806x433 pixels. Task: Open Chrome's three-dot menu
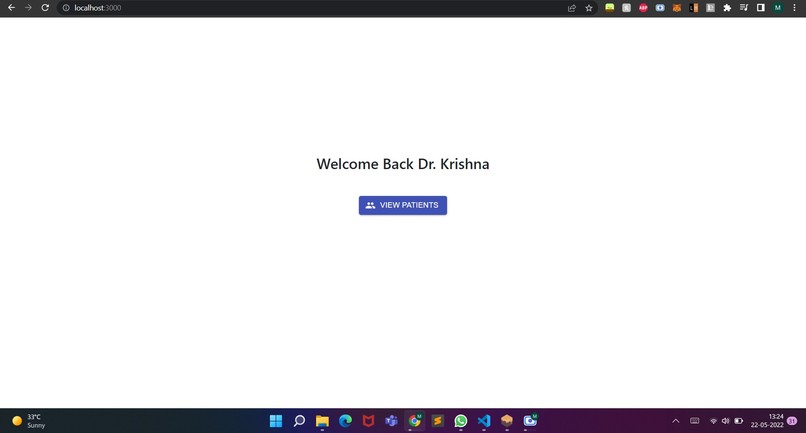pyautogui.click(x=794, y=8)
